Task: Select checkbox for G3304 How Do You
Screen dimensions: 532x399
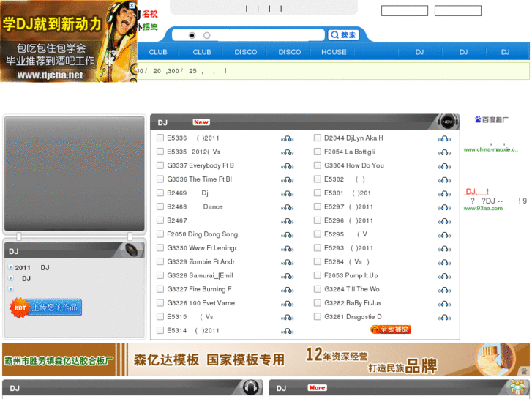Action: pos(318,165)
